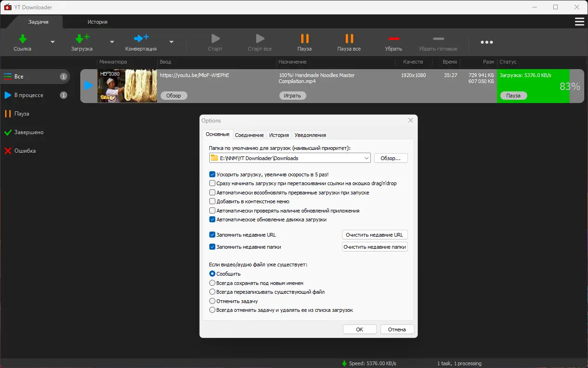
Task: Select the Отменить задачу radio option
Action: [212, 301]
